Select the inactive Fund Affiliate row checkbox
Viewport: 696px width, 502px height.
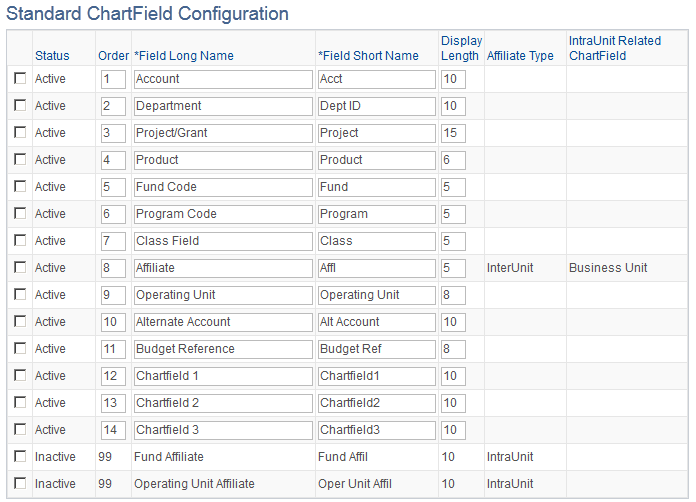click(20, 456)
